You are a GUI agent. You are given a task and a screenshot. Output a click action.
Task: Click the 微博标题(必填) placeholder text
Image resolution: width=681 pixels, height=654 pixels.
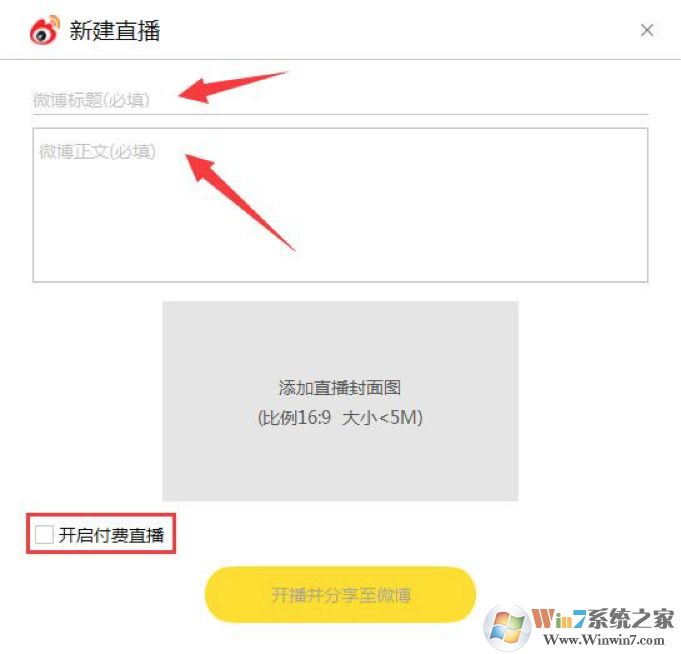click(91, 100)
